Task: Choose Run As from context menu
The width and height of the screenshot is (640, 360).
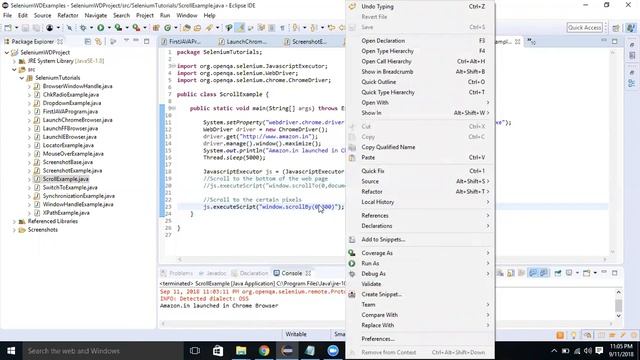Action: [420, 263]
